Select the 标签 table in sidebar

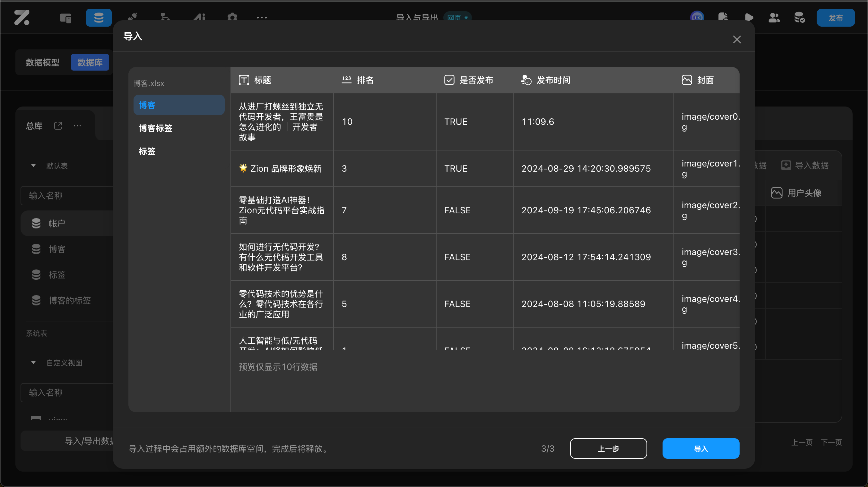67,275
